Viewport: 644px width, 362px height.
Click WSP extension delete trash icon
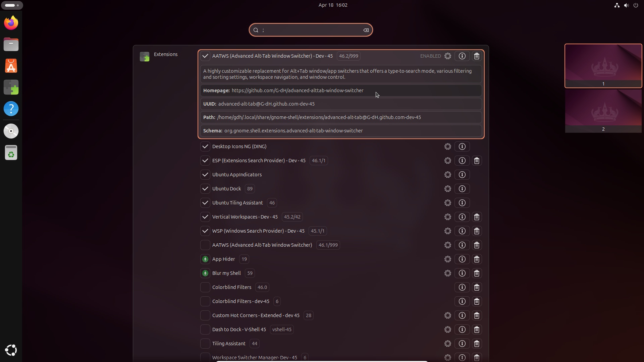point(477,231)
